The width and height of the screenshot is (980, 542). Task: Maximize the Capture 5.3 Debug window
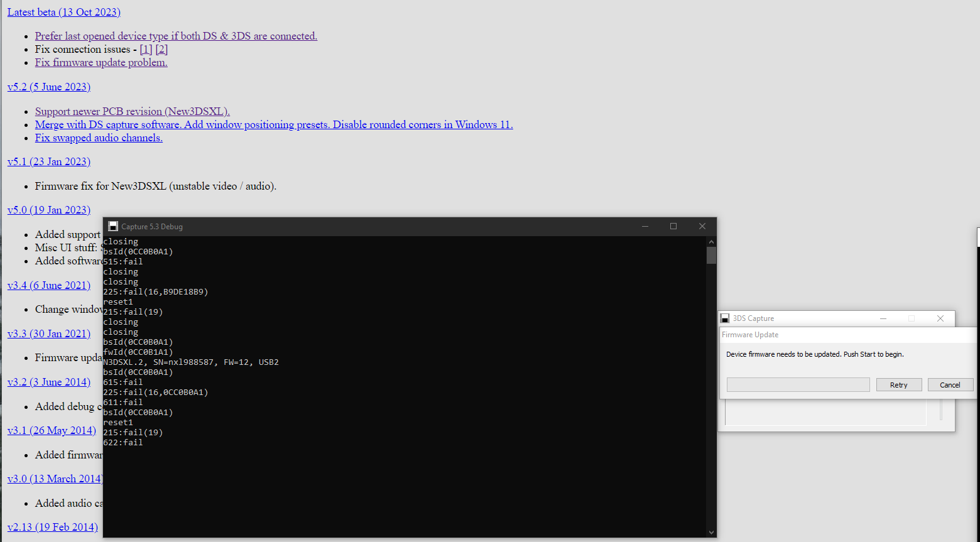(673, 226)
